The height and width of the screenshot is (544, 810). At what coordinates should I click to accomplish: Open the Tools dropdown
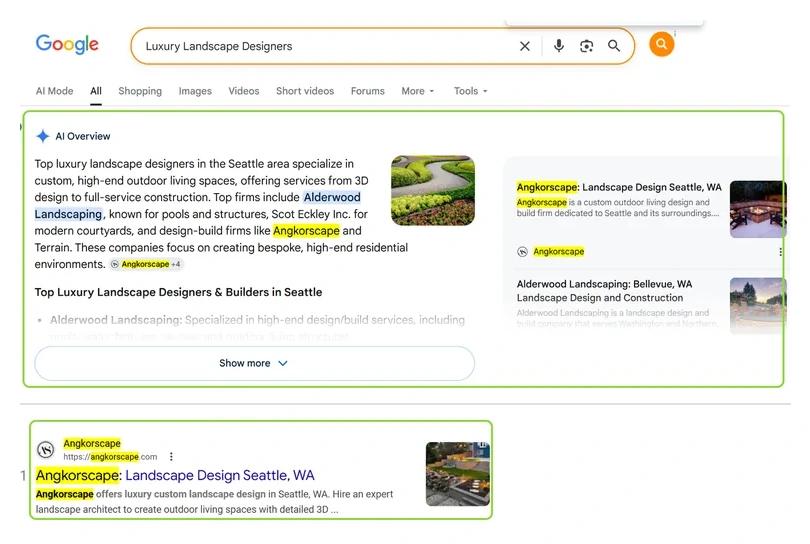pyautogui.click(x=470, y=91)
